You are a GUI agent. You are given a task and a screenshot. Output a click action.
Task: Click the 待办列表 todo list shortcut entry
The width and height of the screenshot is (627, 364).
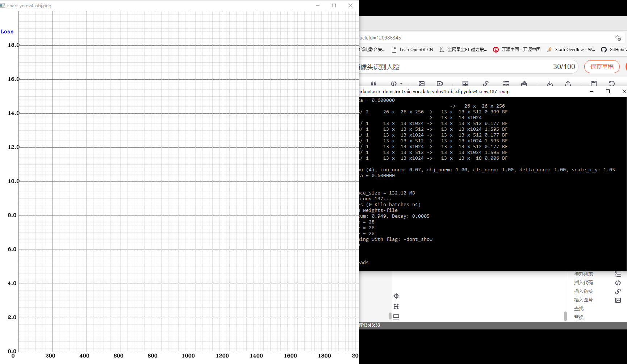[584, 274]
